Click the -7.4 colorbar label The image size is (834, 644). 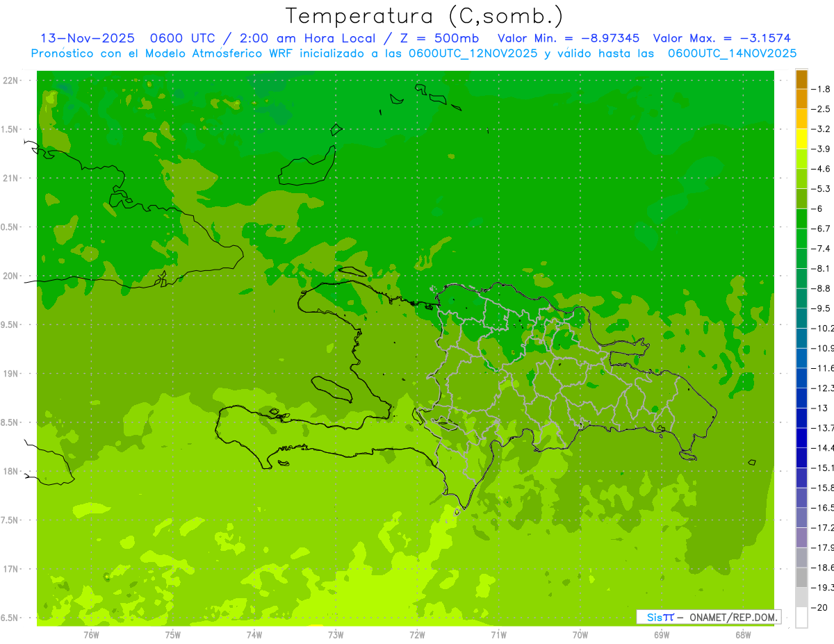click(821, 249)
